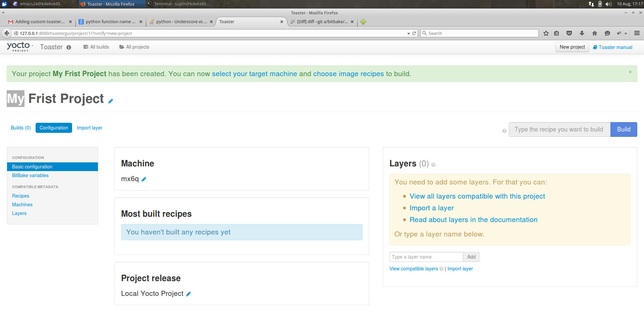Open network indicator in system tray
644x320 pixels.
point(591,4)
